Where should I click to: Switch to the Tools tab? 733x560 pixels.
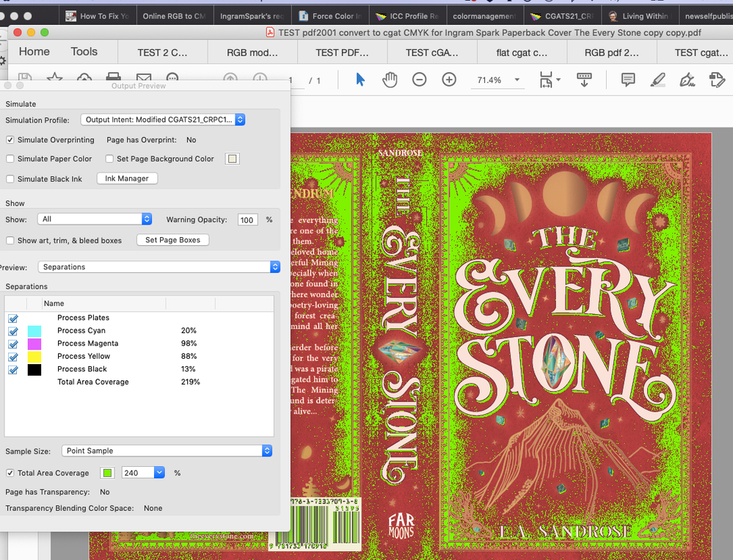[x=84, y=51]
